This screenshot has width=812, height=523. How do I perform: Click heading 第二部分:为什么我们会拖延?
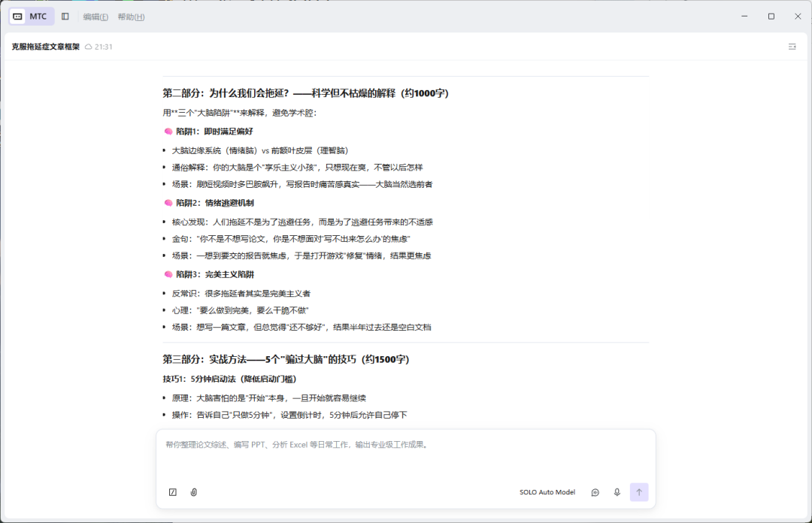click(x=305, y=93)
